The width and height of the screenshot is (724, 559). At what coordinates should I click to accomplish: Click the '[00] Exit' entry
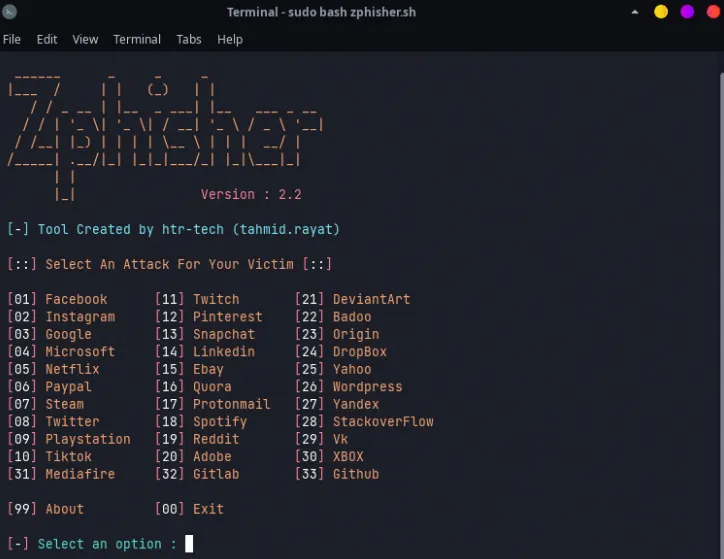pyautogui.click(x=189, y=509)
